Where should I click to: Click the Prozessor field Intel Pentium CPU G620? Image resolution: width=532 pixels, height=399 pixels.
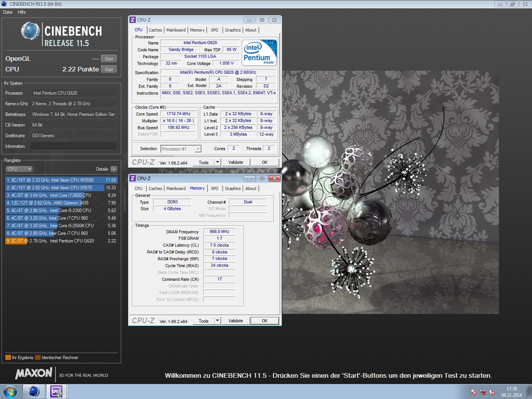click(x=74, y=93)
